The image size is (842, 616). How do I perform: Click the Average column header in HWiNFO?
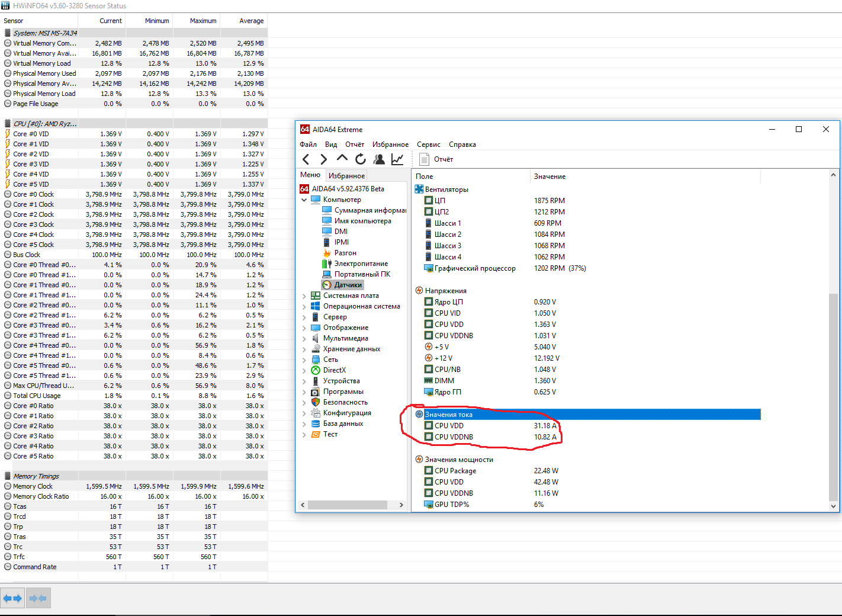(243, 21)
